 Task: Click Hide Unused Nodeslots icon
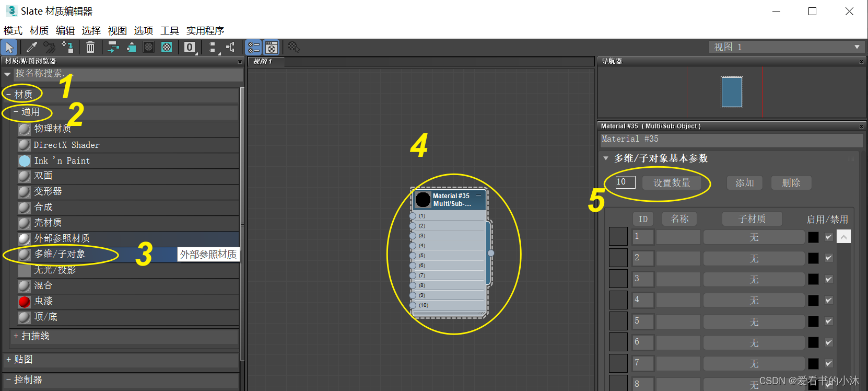coord(131,47)
